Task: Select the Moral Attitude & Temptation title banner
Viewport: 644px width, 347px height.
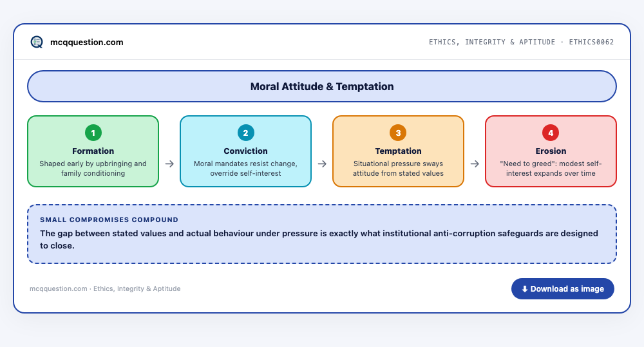Action: click(x=322, y=86)
